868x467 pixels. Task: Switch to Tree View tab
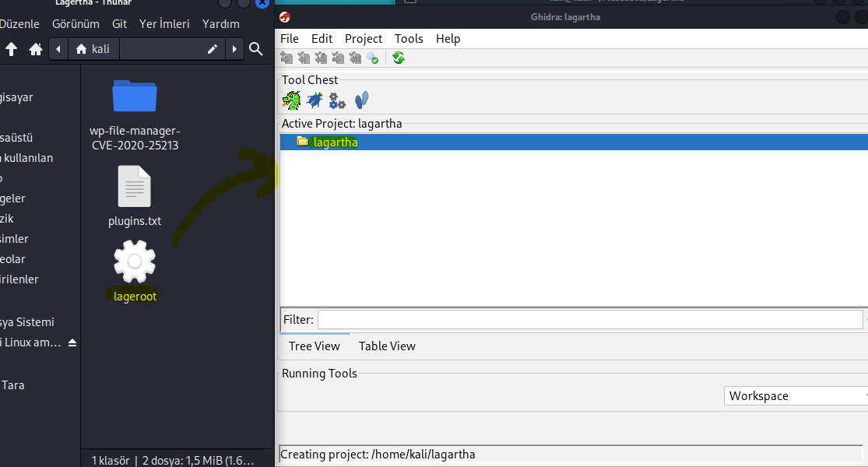315,346
